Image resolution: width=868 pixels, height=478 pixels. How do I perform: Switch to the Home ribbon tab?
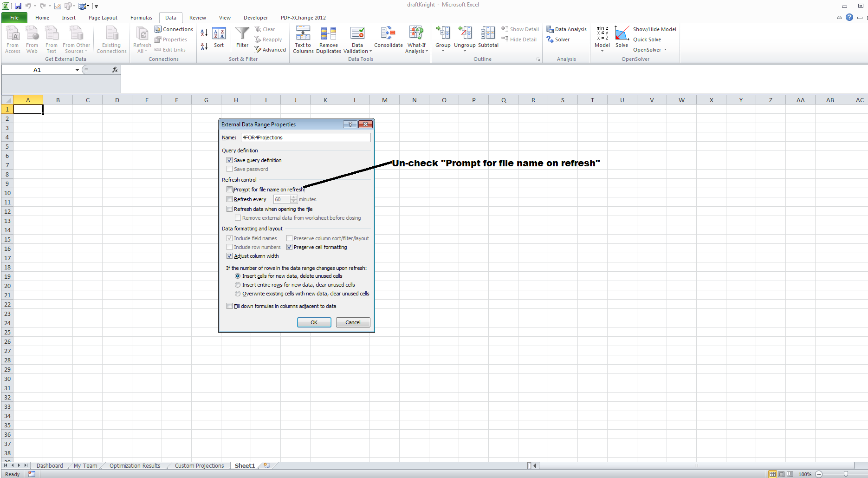point(42,18)
